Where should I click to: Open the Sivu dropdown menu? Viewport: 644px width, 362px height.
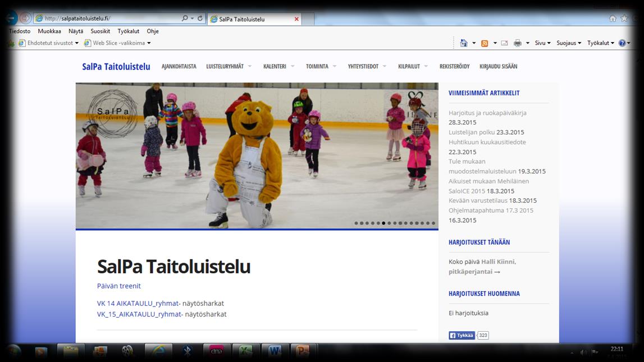(542, 43)
